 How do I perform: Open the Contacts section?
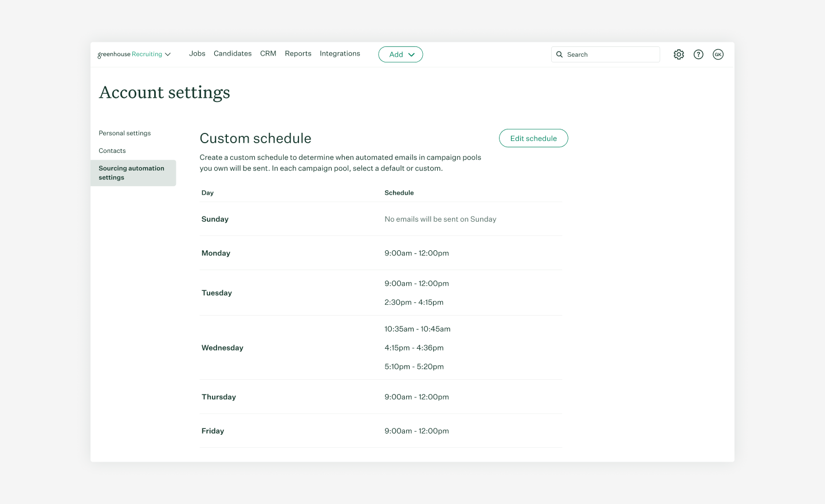(x=112, y=151)
